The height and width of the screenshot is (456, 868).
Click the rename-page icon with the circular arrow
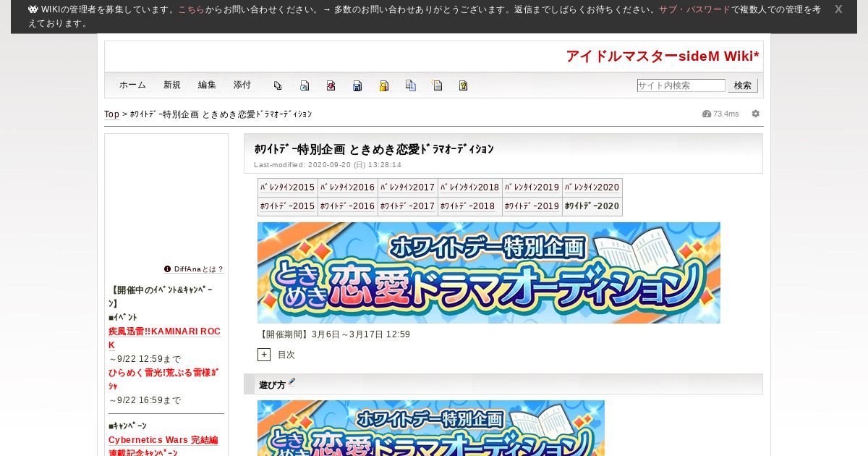[305, 85]
